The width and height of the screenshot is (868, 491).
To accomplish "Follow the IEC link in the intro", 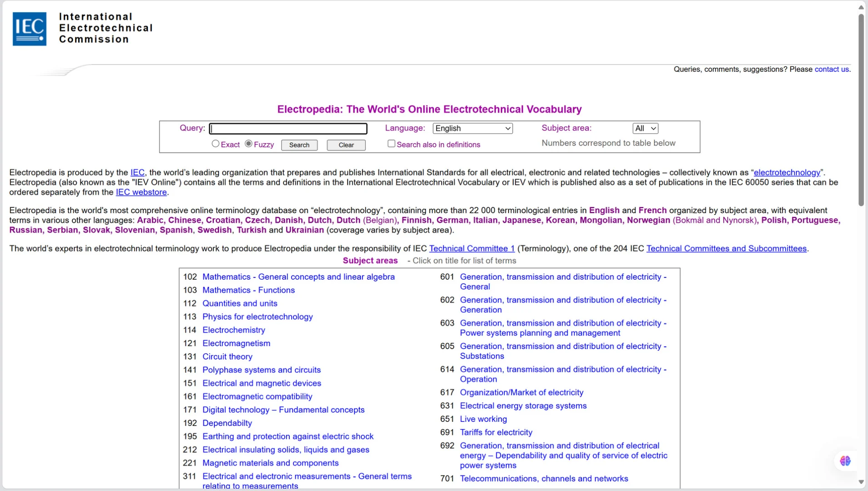I will pos(137,172).
